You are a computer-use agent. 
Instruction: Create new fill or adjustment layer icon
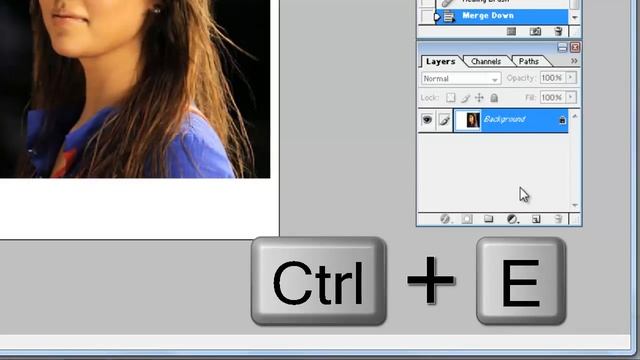coord(512,220)
